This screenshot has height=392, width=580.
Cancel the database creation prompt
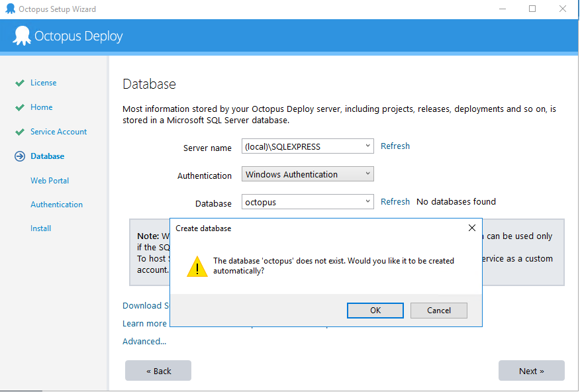(438, 311)
